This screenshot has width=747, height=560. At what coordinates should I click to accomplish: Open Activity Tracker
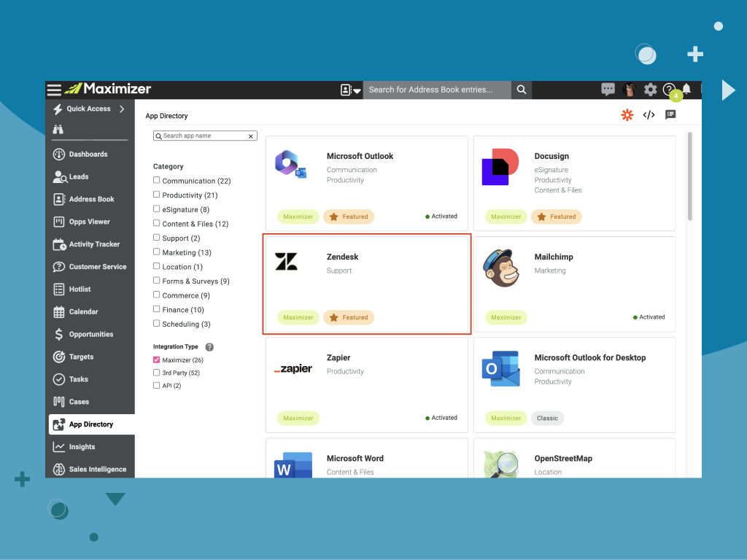coord(86,244)
